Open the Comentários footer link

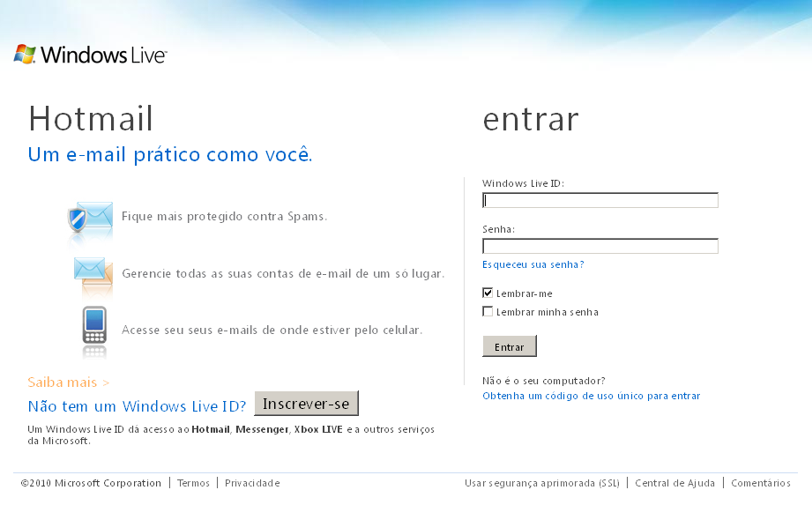coord(761,483)
